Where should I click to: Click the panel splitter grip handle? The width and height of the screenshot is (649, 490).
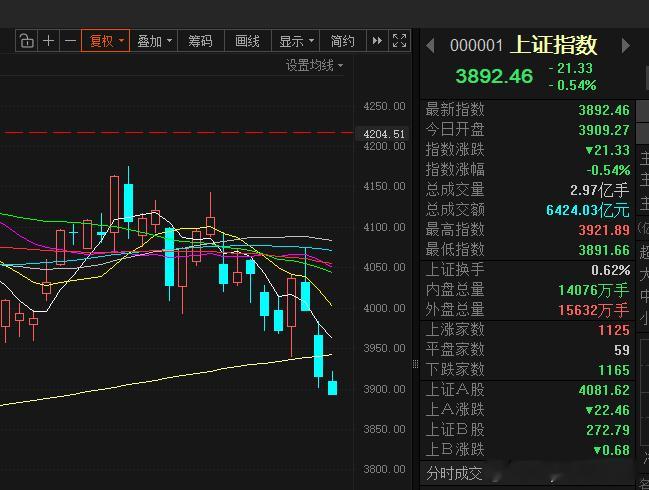(x=415, y=364)
